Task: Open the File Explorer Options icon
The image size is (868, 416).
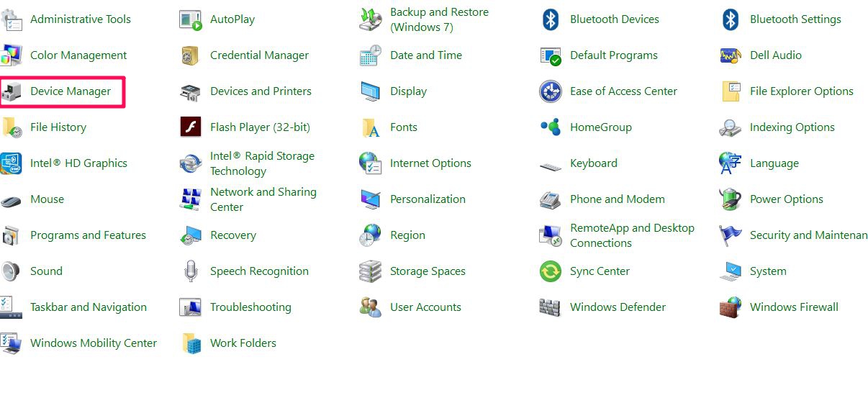Action: pos(731,91)
